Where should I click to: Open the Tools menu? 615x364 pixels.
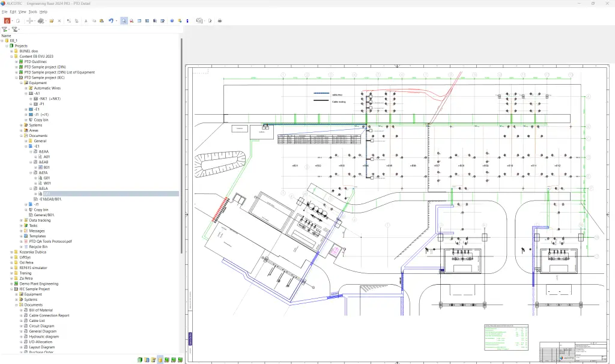(32, 11)
